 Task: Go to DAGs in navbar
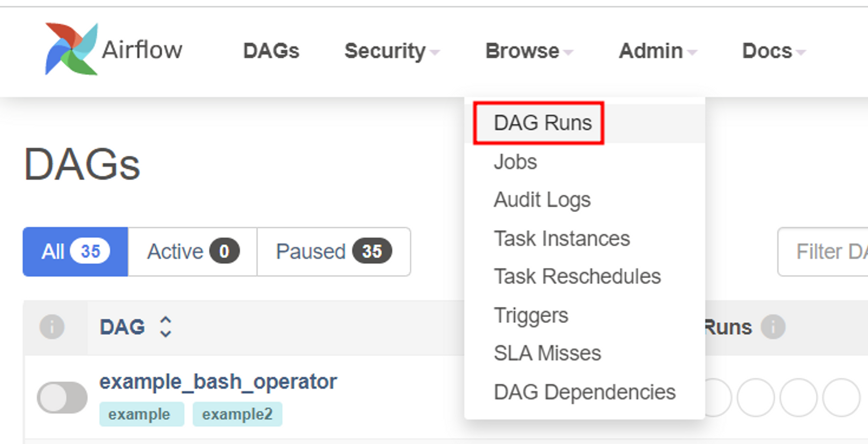click(x=271, y=51)
